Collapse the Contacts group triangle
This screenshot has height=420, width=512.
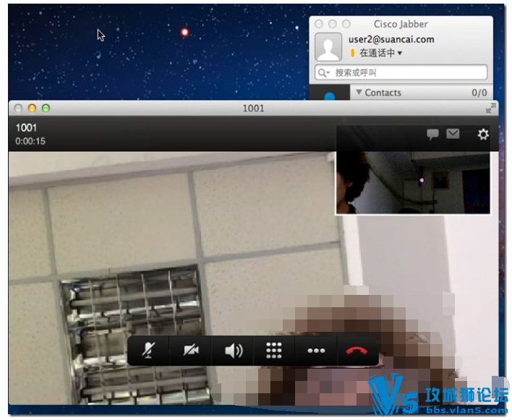point(359,93)
